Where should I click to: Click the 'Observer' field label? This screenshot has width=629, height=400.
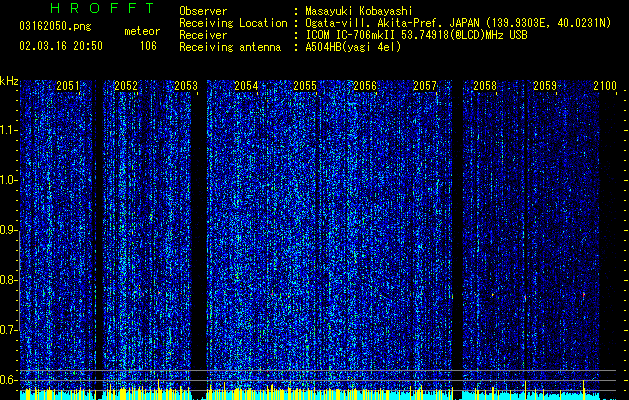203,11
